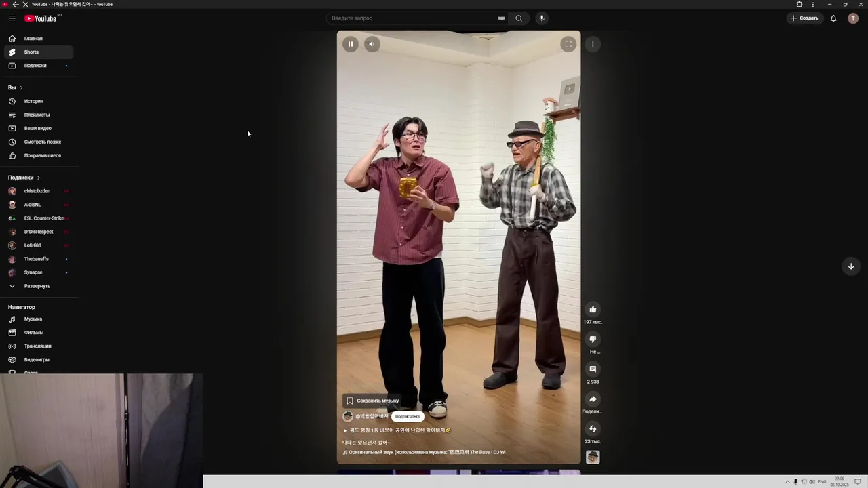868x488 pixels.
Task: Open the hamburger guide menu
Action: tap(12, 18)
